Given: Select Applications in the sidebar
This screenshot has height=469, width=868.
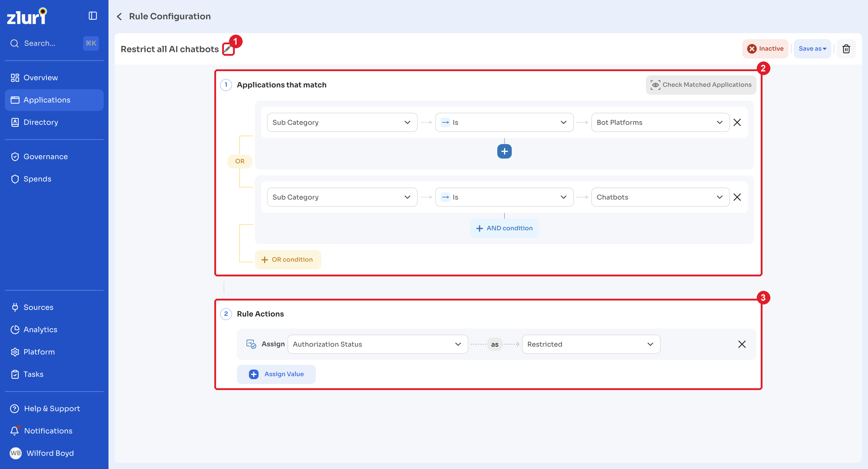Looking at the screenshot, I should pyautogui.click(x=54, y=100).
